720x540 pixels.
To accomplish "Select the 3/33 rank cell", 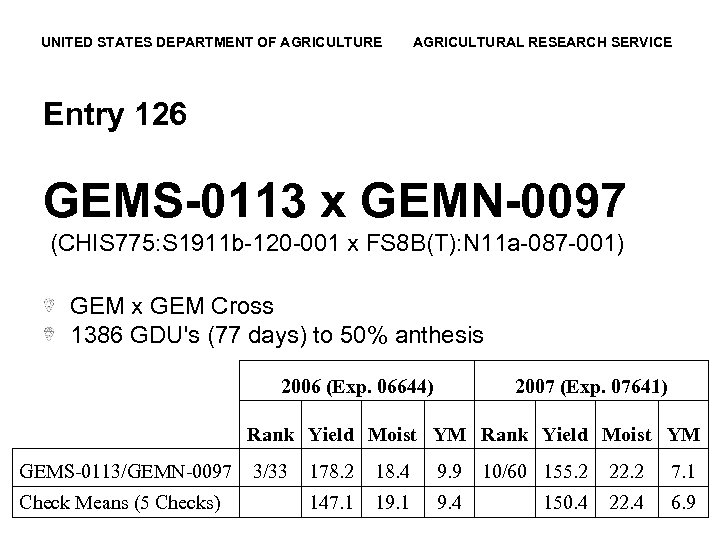I will 272,470.
